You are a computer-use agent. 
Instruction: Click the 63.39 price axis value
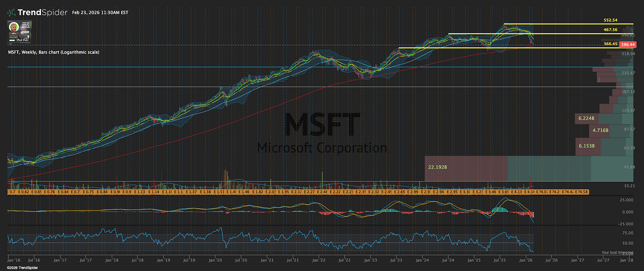(629, 148)
